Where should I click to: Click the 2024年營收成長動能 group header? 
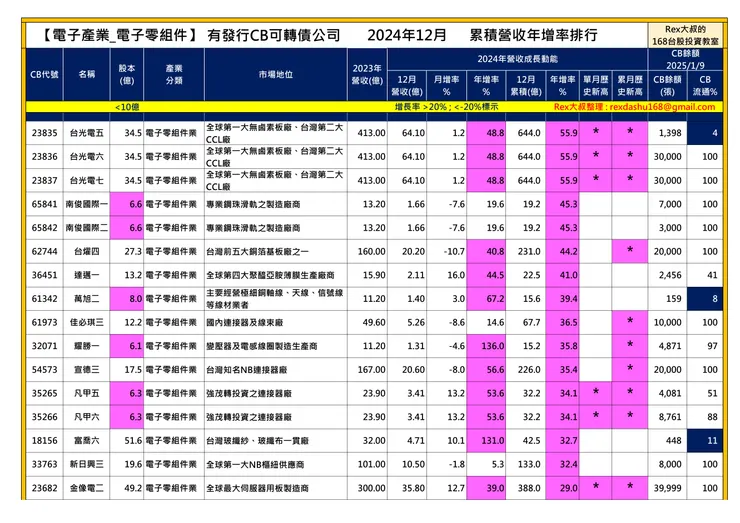(517, 59)
